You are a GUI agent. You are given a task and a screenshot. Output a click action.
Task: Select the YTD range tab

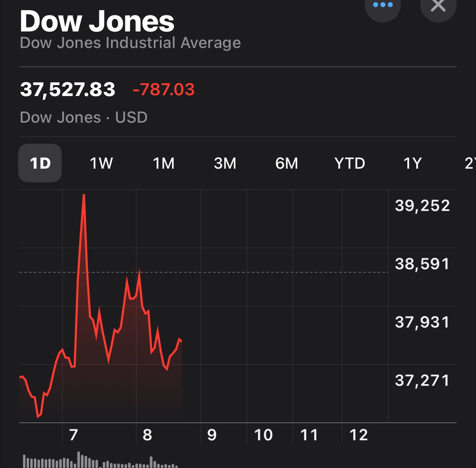(x=350, y=163)
